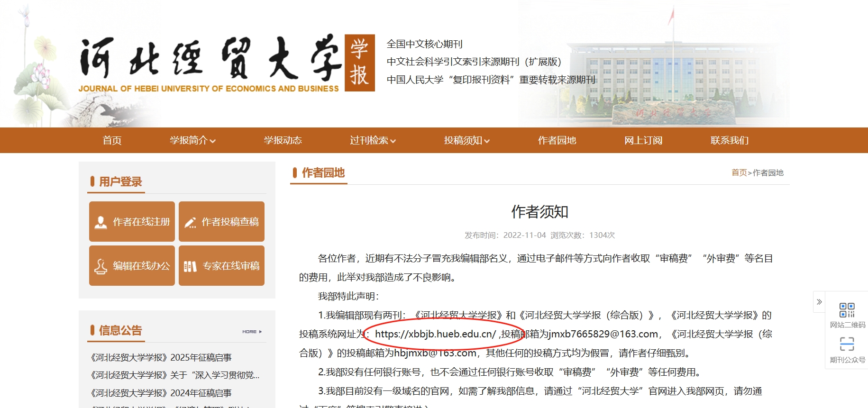Click the 全国中文核心期刊 header text
This screenshot has height=408, width=868.
(425, 44)
